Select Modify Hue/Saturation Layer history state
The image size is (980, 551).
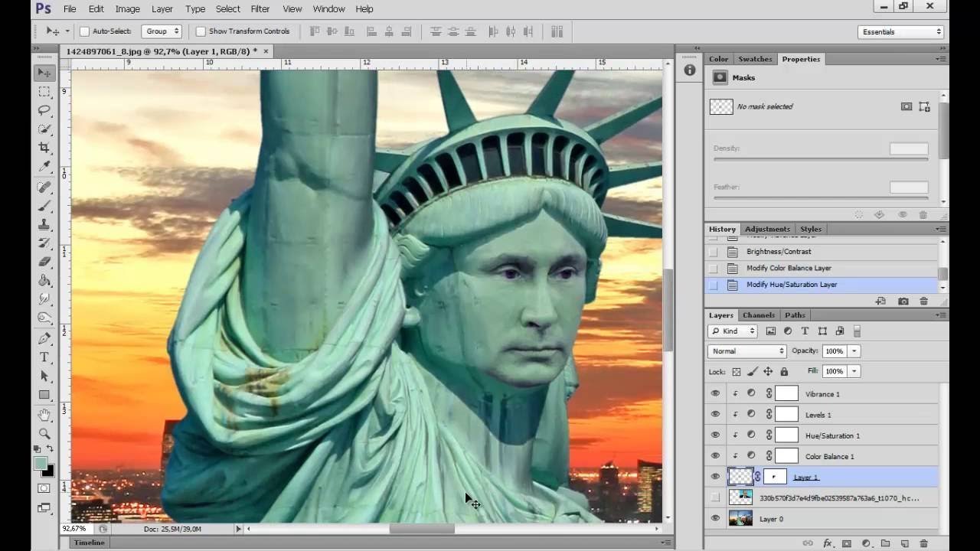pyautogui.click(x=821, y=285)
